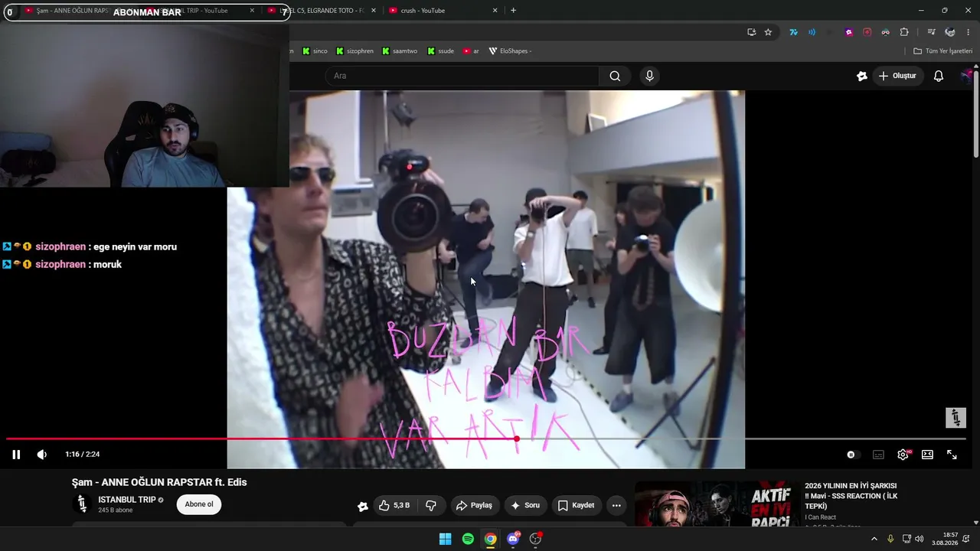Open the Chrome three-dot menu

click(969, 32)
